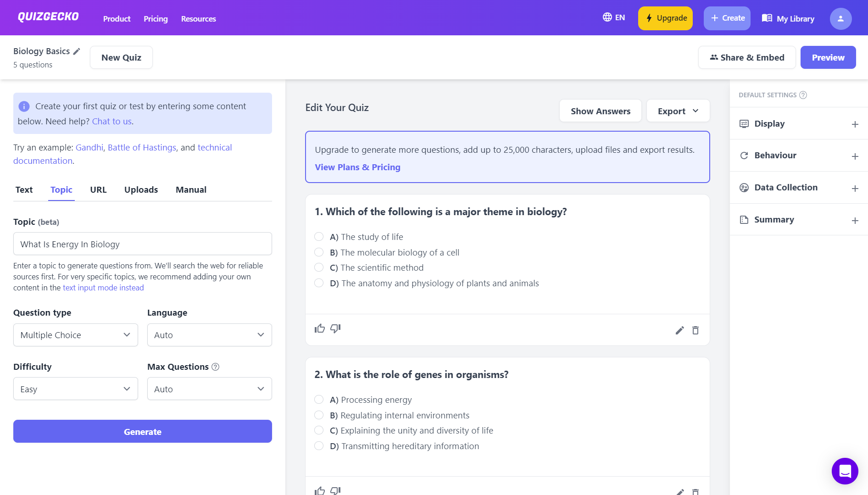Click the Topic input field

point(143,244)
